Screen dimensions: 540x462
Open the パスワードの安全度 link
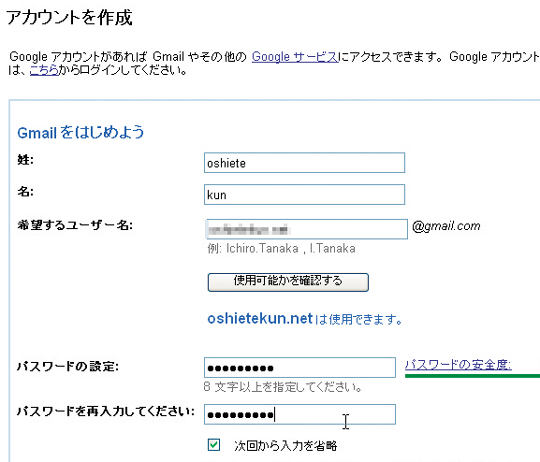[458, 365]
